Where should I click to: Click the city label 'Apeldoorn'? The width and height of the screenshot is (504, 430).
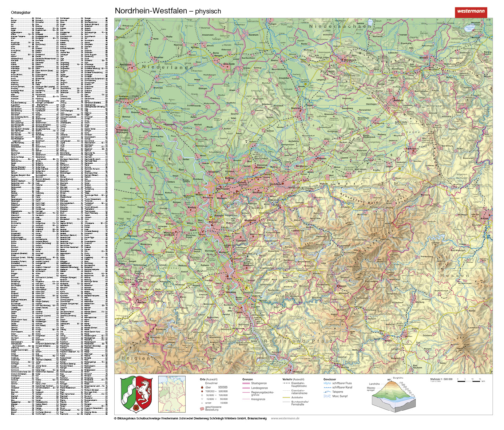[x=126, y=64]
